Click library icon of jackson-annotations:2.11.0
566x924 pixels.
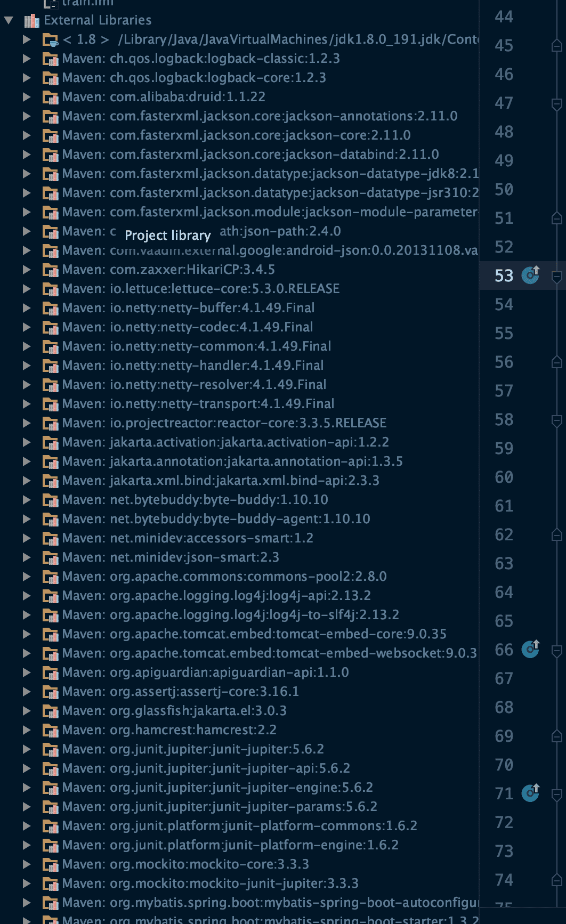50,116
